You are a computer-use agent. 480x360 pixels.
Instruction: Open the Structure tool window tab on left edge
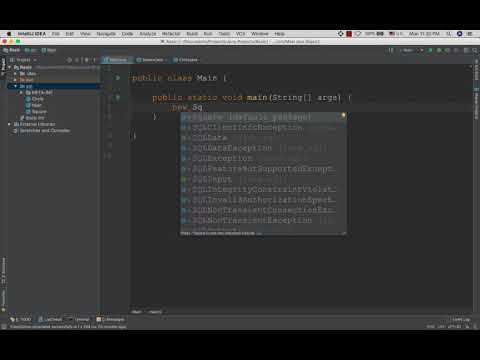(3, 270)
